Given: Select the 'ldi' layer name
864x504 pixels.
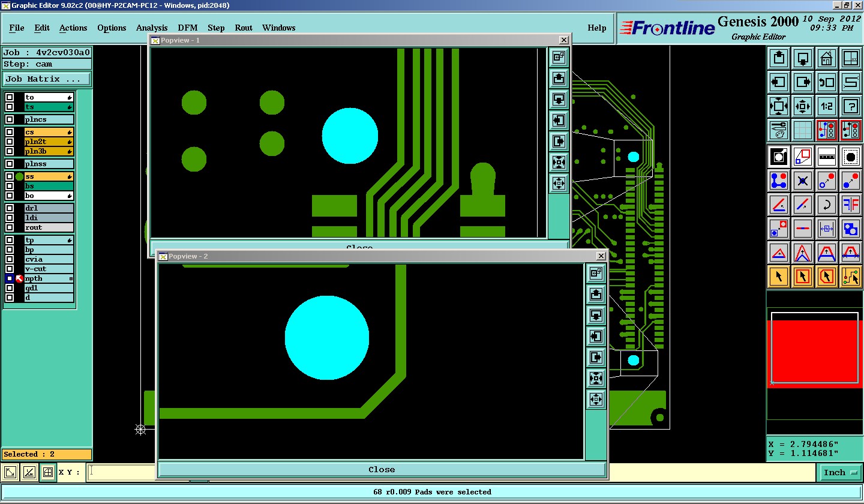Looking at the screenshot, I should pos(49,218).
